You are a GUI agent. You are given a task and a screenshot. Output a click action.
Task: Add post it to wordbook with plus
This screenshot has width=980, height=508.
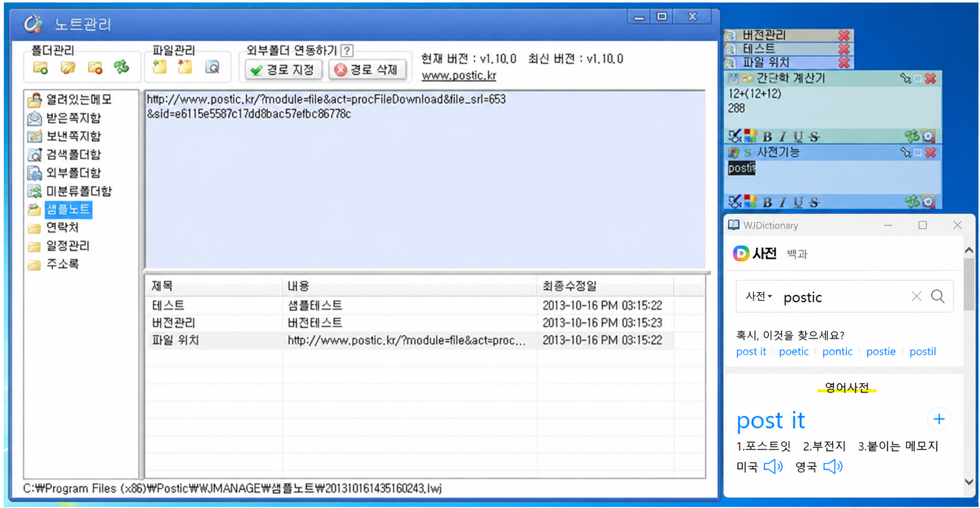(938, 419)
